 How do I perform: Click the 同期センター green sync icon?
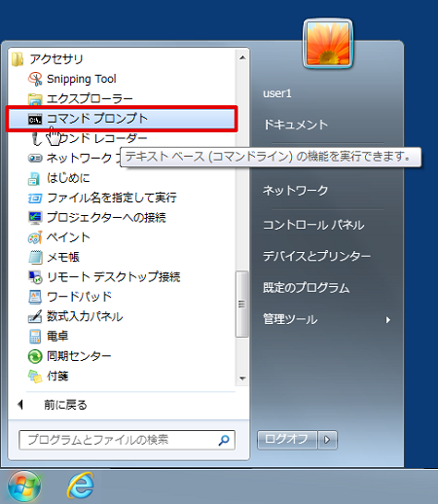(35, 356)
